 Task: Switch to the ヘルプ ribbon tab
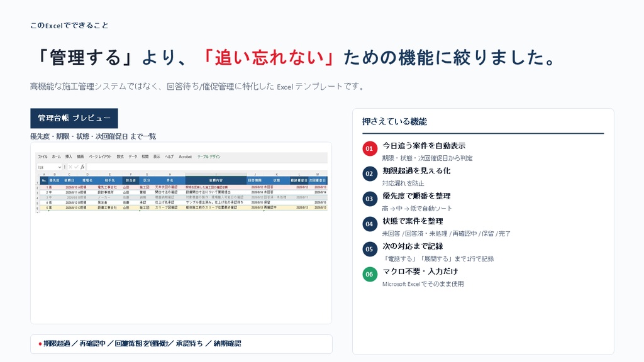coord(169,156)
